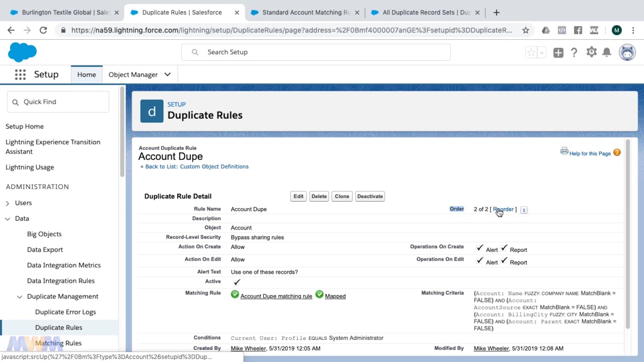The width and height of the screenshot is (644, 362).
Task: Open the Object Manager dropdown chevron
Action: [168, 74]
